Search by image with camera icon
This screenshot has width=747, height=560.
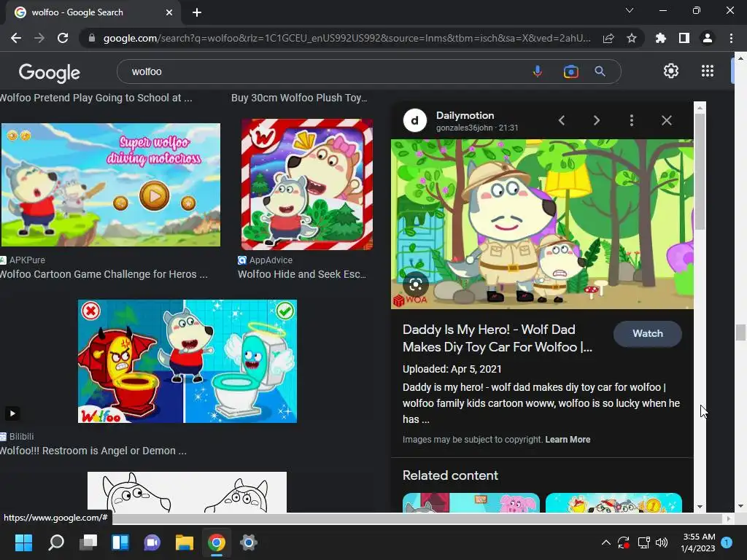570,71
